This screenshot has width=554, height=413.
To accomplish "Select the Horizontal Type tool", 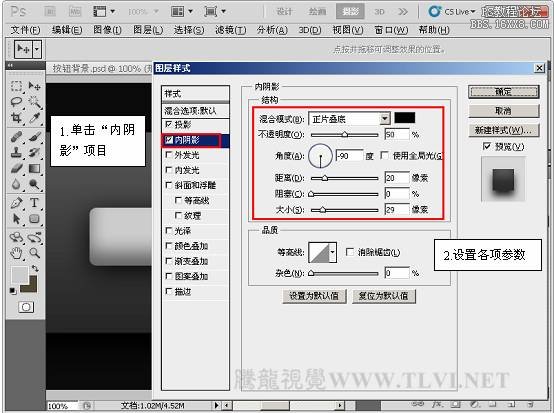I will [x=34, y=203].
